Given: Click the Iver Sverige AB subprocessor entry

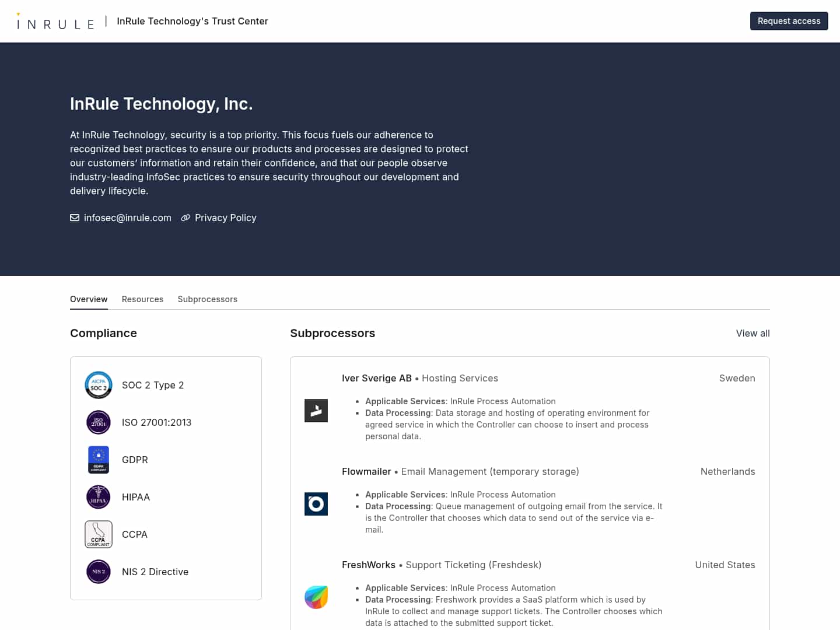Looking at the screenshot, I should (x=376, y=378).
